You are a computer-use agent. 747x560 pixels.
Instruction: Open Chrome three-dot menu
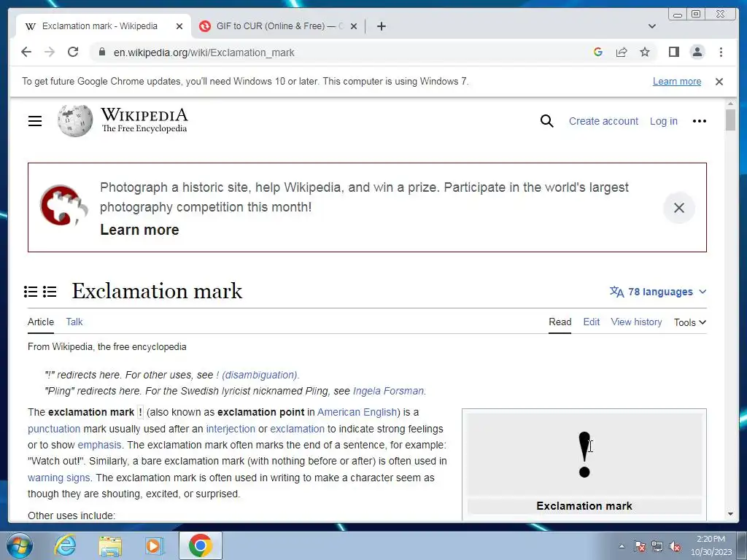[721, 52]
